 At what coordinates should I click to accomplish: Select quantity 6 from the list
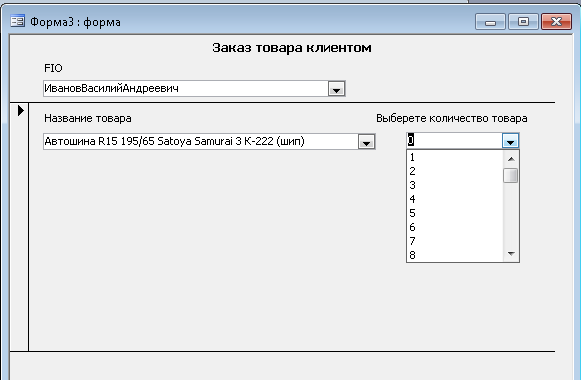455,227
